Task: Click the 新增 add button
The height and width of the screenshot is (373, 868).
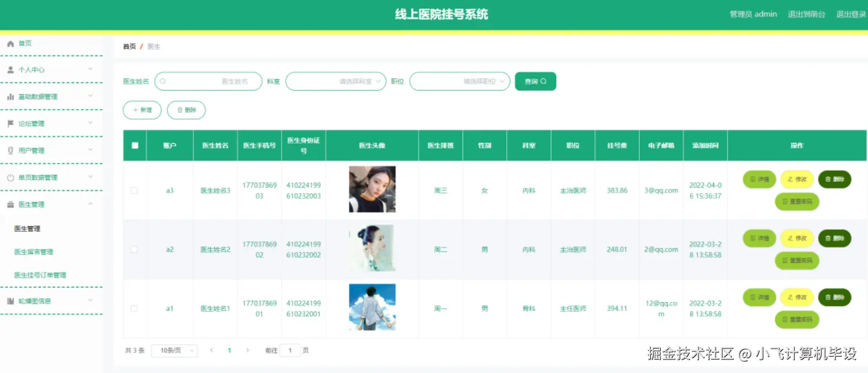Action: (142, 110)
